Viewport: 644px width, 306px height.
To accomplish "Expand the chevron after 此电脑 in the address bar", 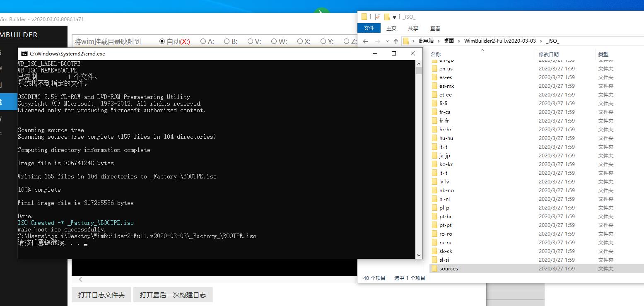I will (439, 41).
